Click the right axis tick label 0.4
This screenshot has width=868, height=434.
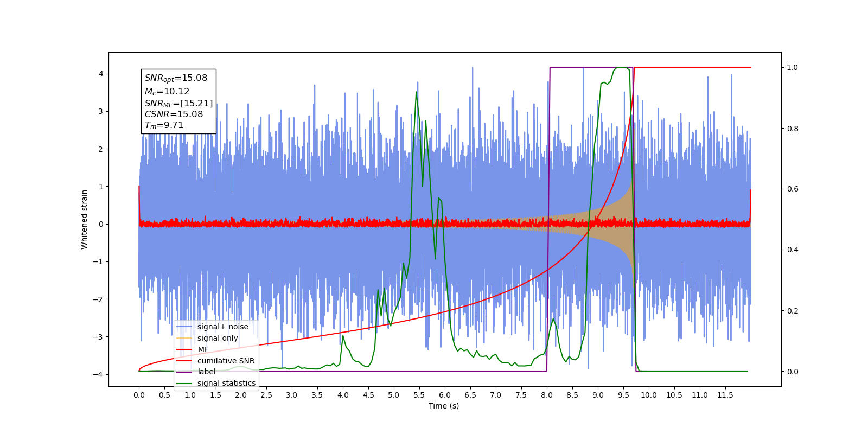click(793, 250)
